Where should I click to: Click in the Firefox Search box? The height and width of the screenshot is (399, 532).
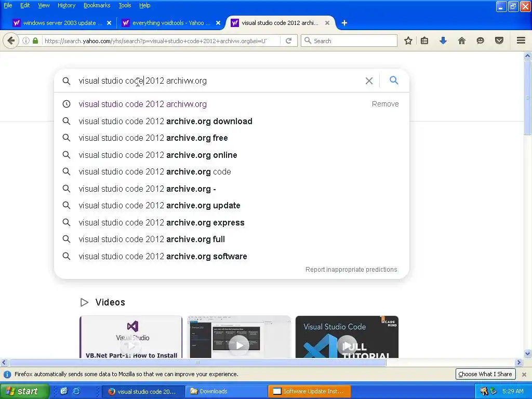point(349,41)
